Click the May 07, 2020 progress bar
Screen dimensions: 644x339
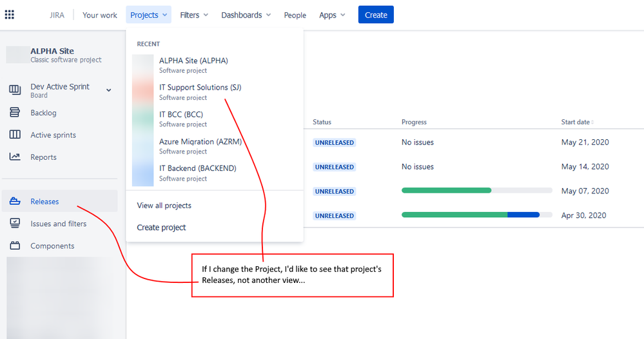point(477,190)
